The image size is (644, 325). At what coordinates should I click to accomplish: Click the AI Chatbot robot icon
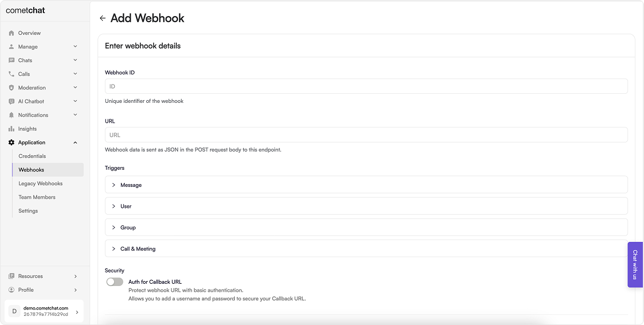11,101
